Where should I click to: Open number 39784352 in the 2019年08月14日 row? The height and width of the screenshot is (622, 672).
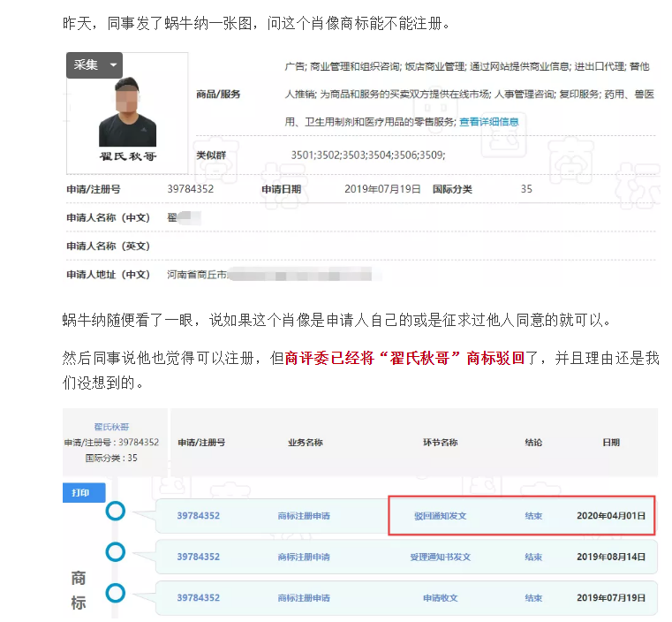(199, 557)
